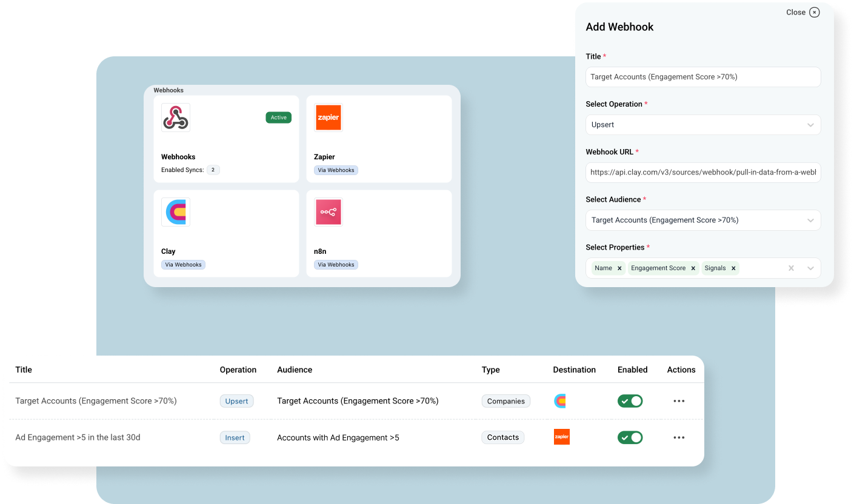The height and width of the screenshot is (504, 854).
Task: Click the Webhook URL input field
Action: (x=703, y=172)
